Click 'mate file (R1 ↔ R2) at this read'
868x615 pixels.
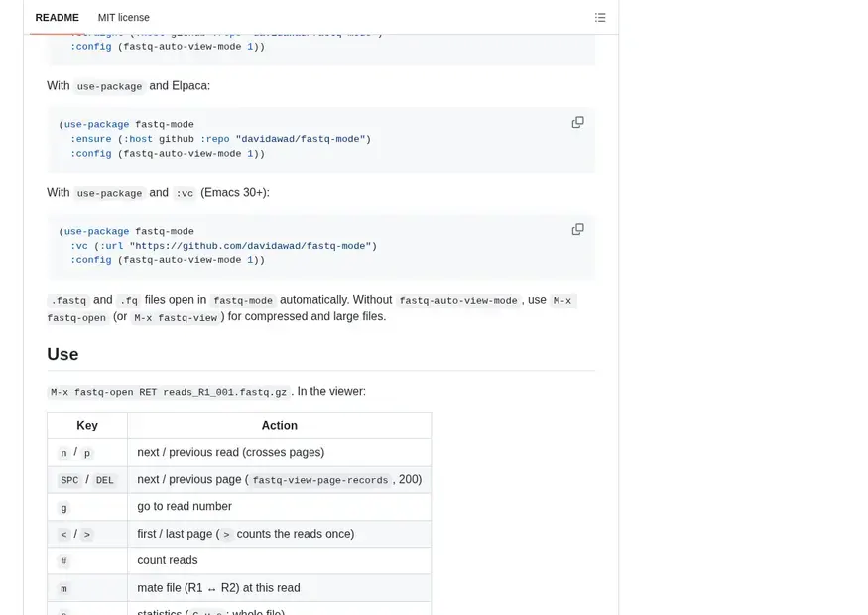tap(218, 588)
